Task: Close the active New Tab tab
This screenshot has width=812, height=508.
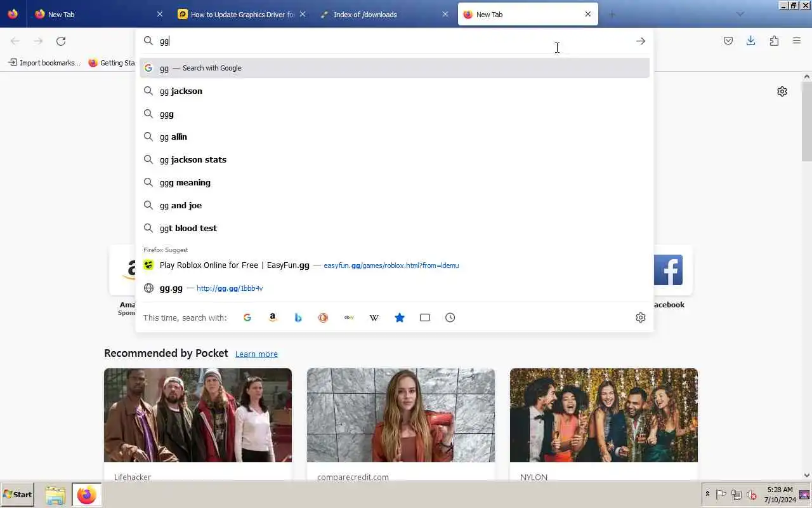Action: tap(588, 14)
